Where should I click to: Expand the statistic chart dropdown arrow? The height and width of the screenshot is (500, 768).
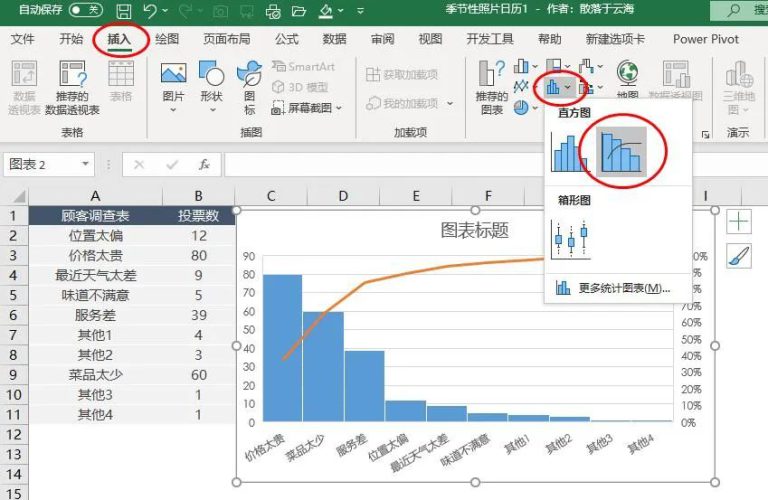click(x=567, y=88)
